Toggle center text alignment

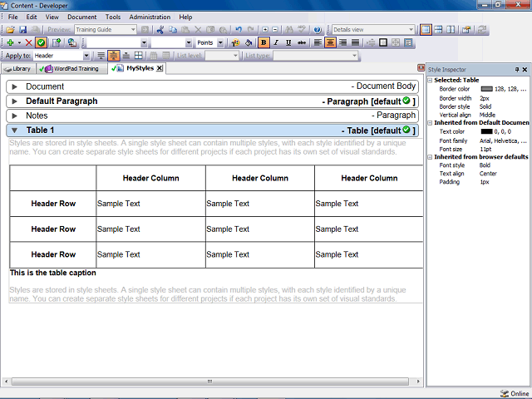[330, 42]
